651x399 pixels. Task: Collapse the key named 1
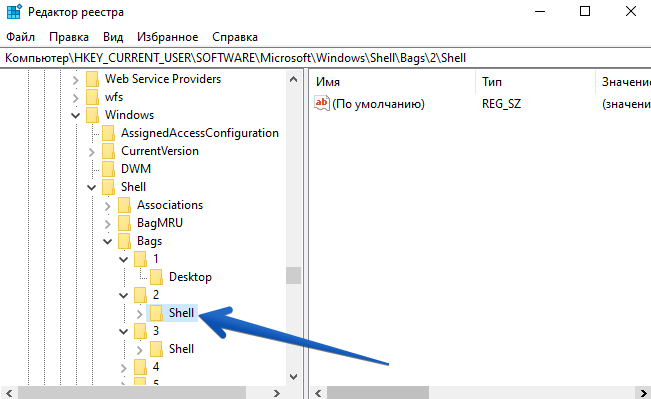coord(124,259)
